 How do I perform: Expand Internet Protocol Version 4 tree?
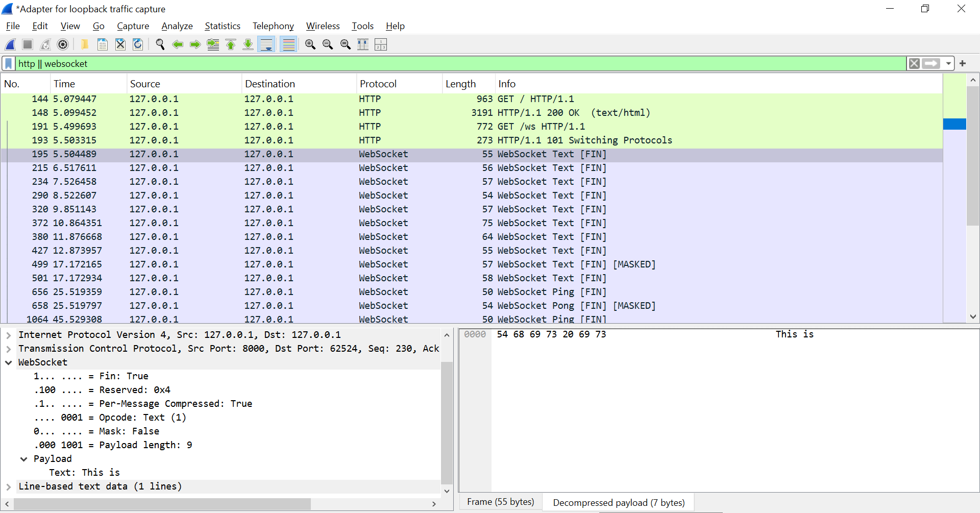[x=9, y=335]
